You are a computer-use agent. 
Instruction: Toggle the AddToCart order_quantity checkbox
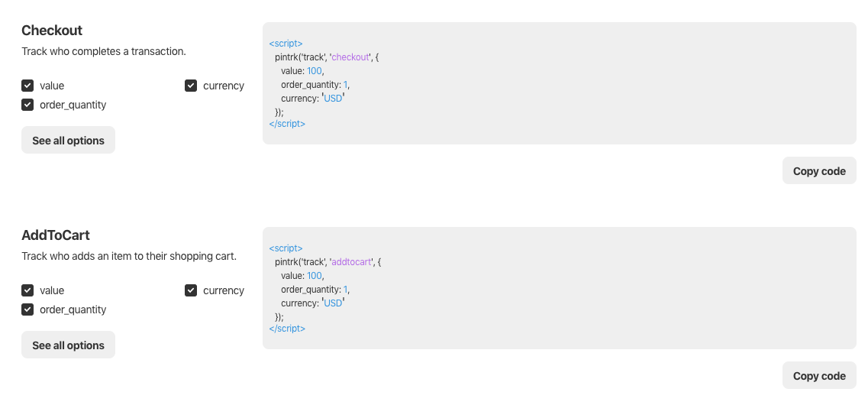(x=27, y=309)
